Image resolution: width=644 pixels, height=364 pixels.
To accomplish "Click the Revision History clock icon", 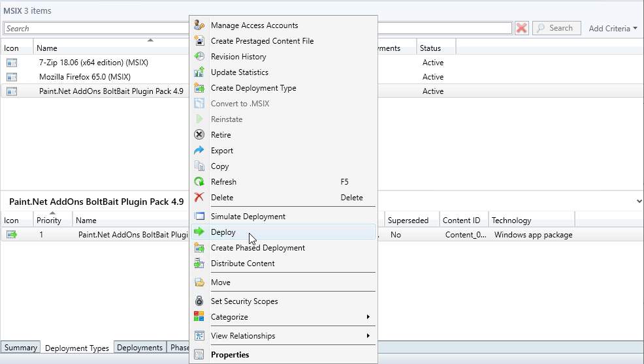I will click(x=200, y=57).
